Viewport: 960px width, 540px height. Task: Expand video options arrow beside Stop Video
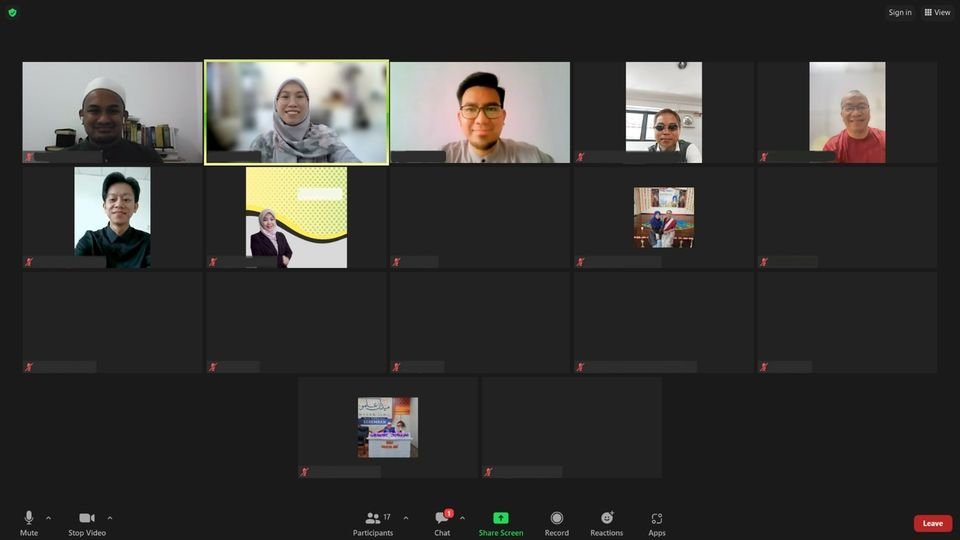[110, 518]
